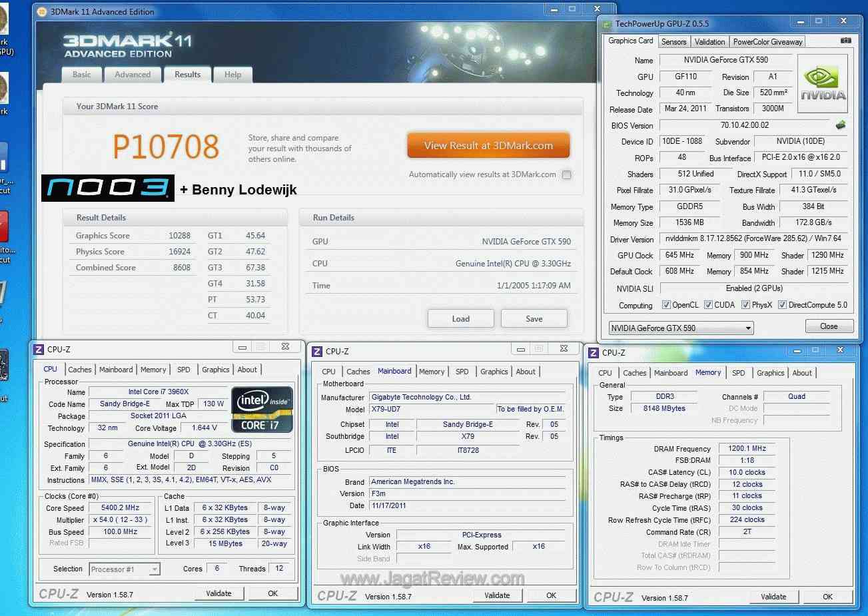Click Validate in CPU-Z Memory window
This screenshot has height=616, width=868.
[x=773, y=597]
